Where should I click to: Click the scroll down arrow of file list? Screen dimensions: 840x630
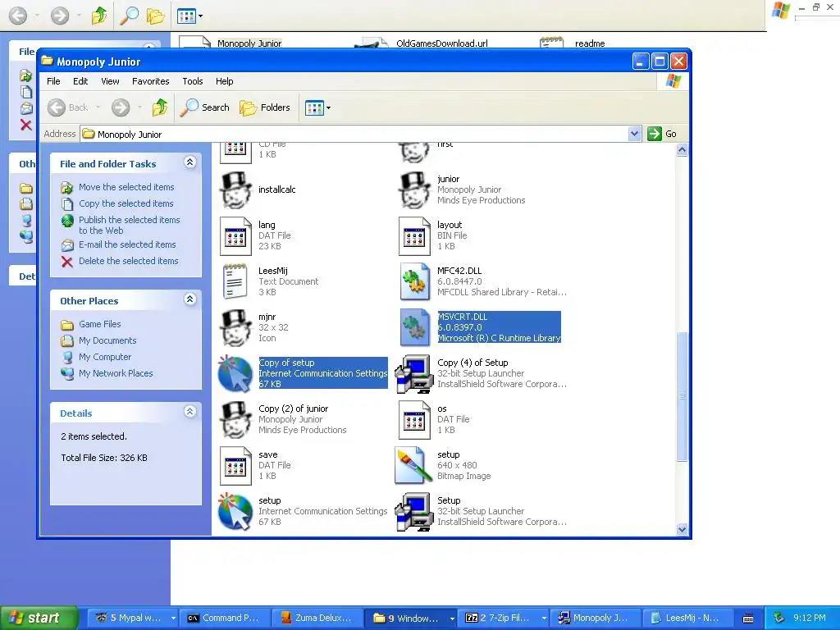(x=682, y=529)
